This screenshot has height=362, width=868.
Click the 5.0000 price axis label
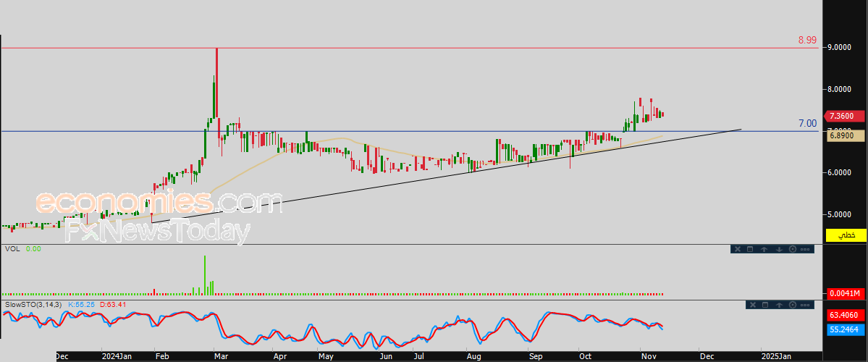(840, 214)
